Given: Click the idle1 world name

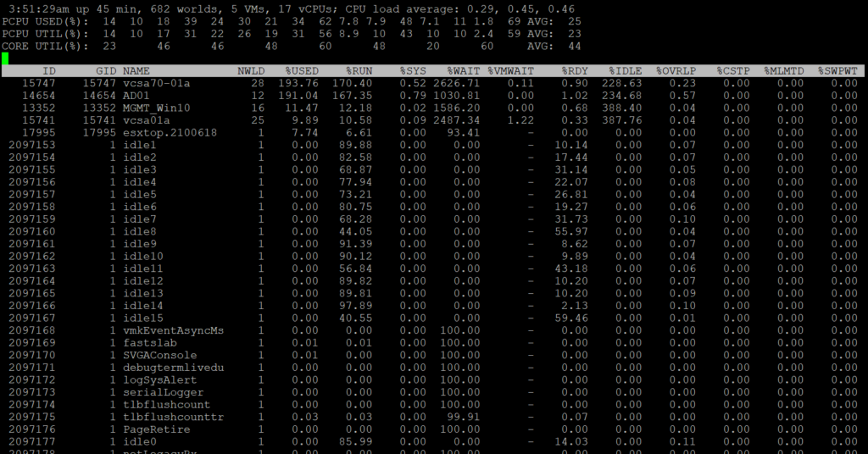Looking at the screenshot, I should 140,145.
